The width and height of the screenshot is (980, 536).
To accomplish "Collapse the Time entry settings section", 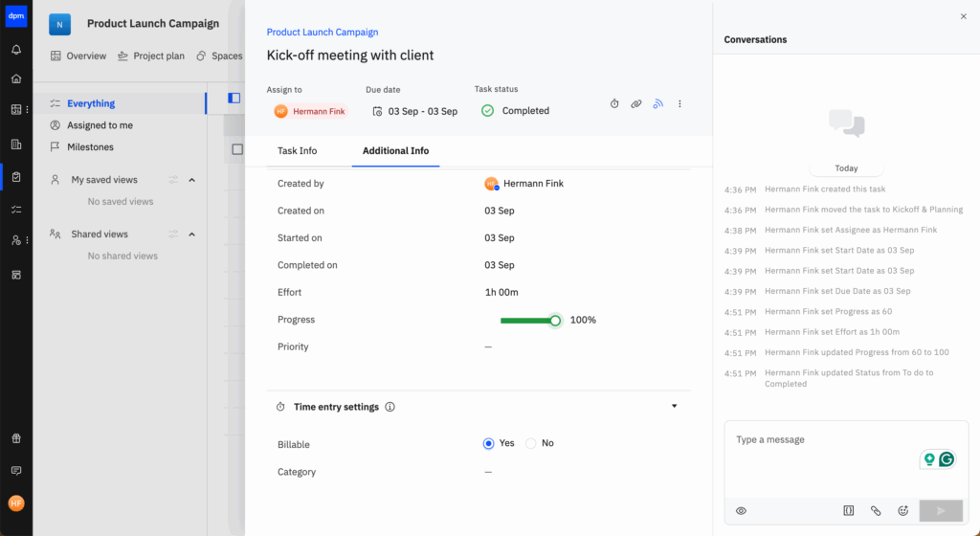I will 675,406.
